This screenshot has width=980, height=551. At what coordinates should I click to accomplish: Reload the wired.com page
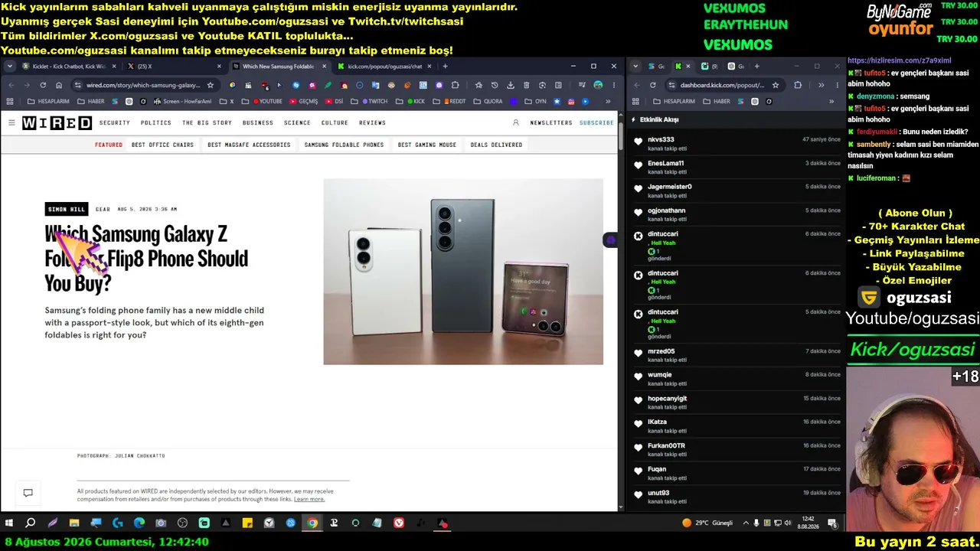tap(43, 85)
